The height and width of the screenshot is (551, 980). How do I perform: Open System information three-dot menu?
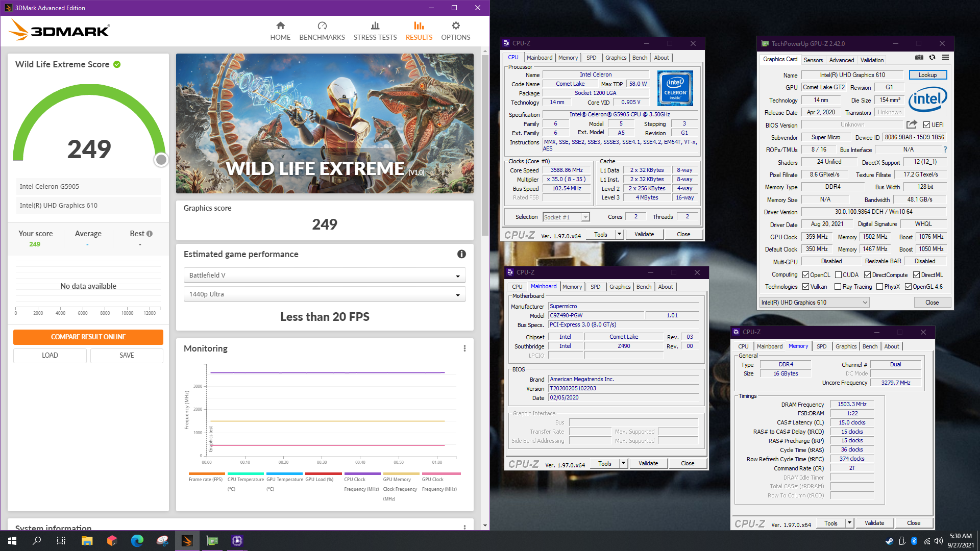click(x=464, y=527)
